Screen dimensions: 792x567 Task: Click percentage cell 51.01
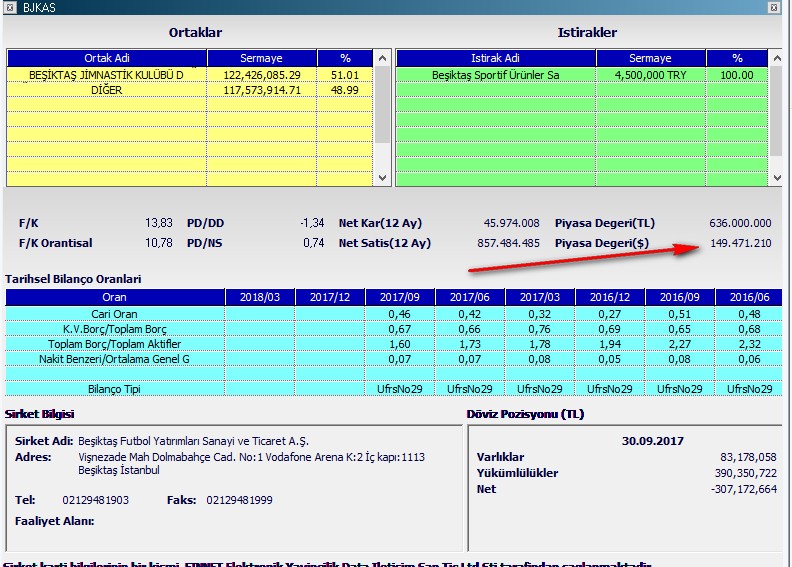pos(345,75)
